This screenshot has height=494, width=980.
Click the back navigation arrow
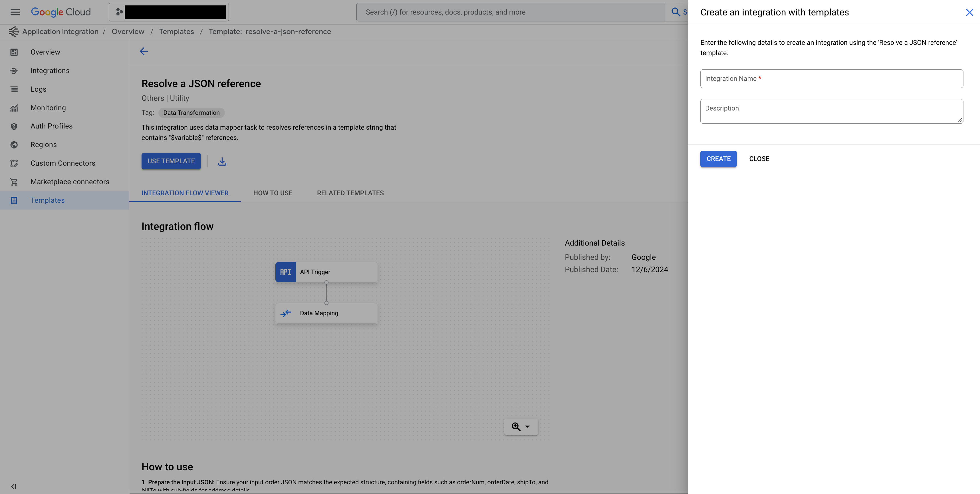pos(144,51)
